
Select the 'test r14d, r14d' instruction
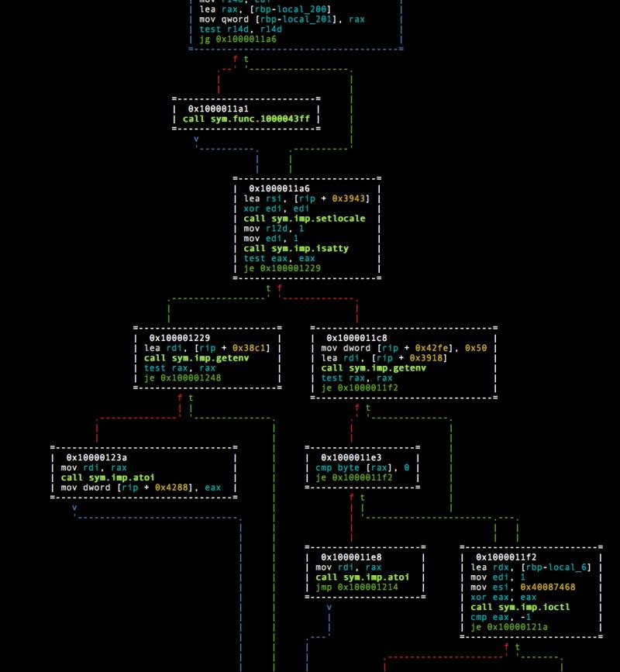pyautogui.click(x=240, y=29)
